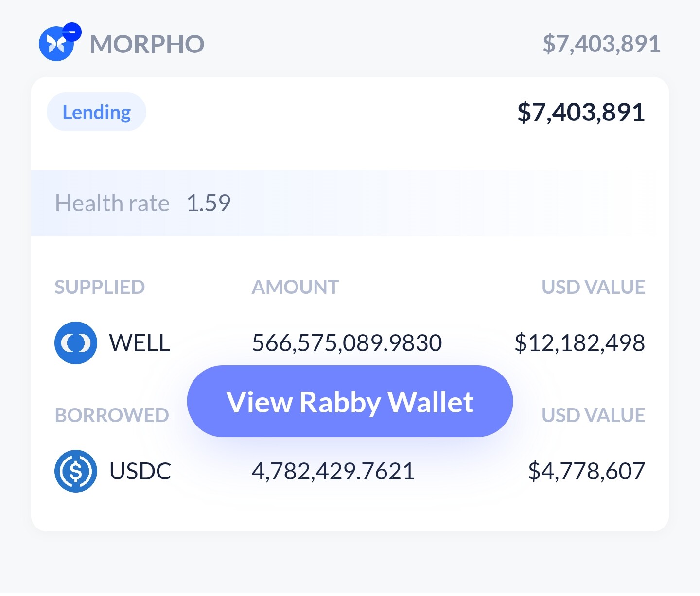700x596 pixels.
Task: Select the health rate value 1.59
Action: [209, 203]
